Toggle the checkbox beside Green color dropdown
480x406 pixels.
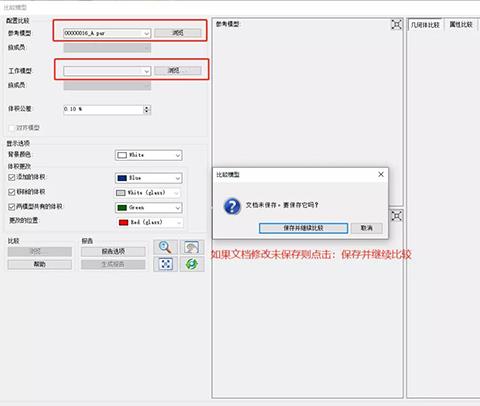coord(12,207)
